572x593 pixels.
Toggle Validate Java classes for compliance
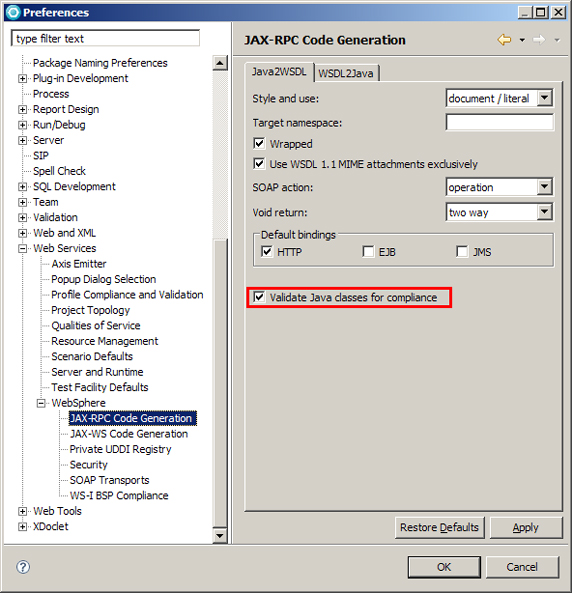click(259, 297)
